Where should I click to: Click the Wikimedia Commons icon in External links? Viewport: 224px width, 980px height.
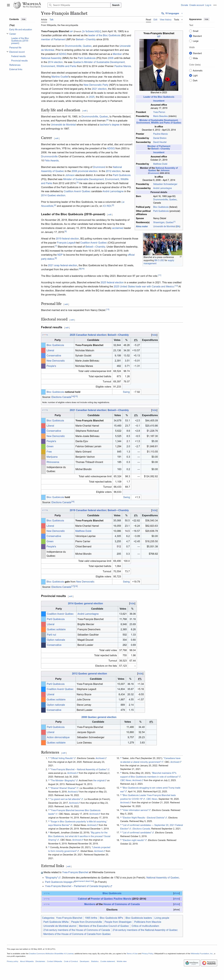pyautogui.click(x=42, y=872)
